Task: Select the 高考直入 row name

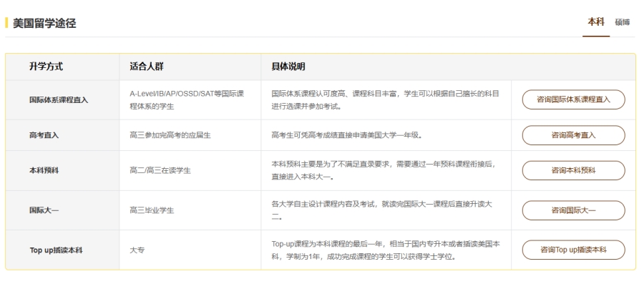Action: (x=44, y=135)
